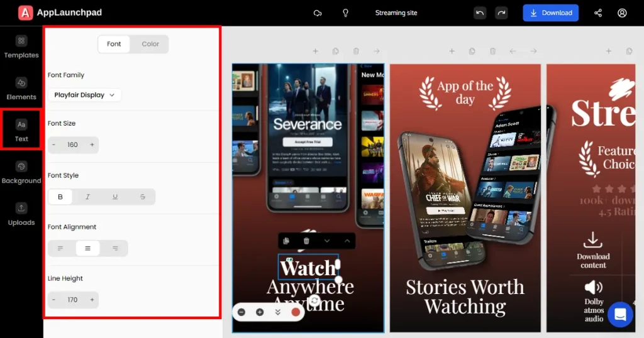Decrease the line height with minus

[x=54, y=300]
